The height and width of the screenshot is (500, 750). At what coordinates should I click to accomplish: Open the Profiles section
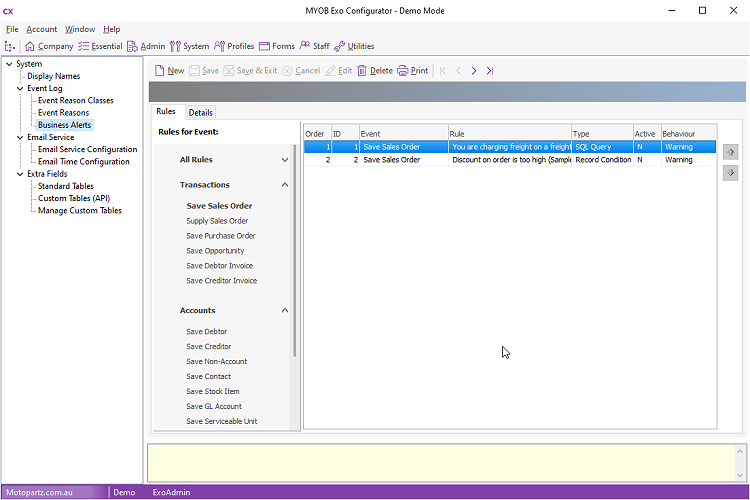[234, 46]
